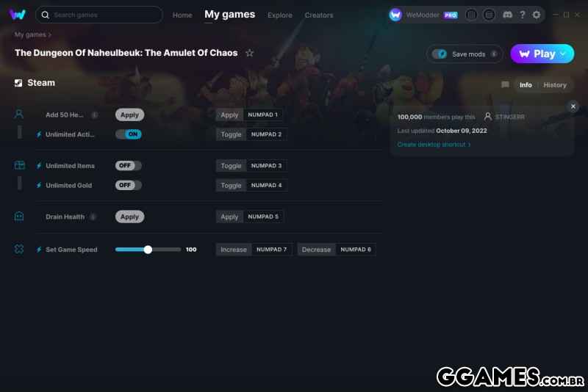This screenshot has height=392, width=588.
Task: Apply the Drain Health cheat
Action: [129, 217]
